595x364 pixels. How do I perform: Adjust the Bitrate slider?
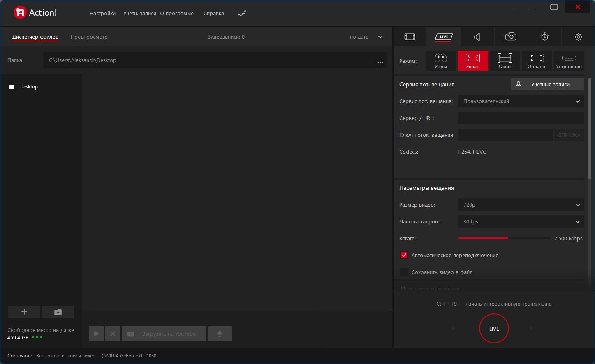[504, 238]
